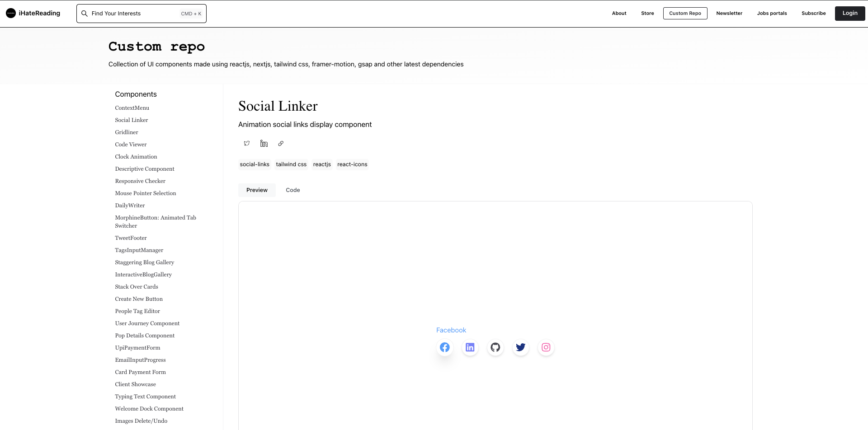Switch to the Code tab

(293, 190)
